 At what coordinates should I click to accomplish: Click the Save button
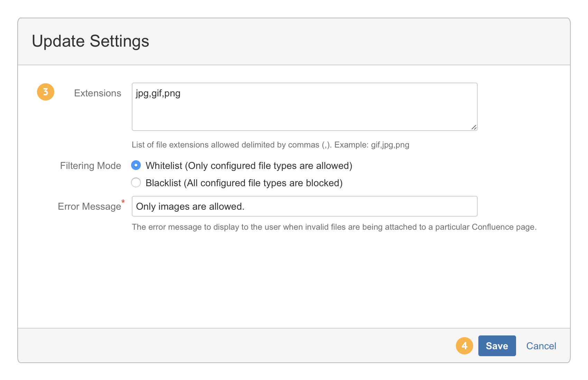point(497,346)
